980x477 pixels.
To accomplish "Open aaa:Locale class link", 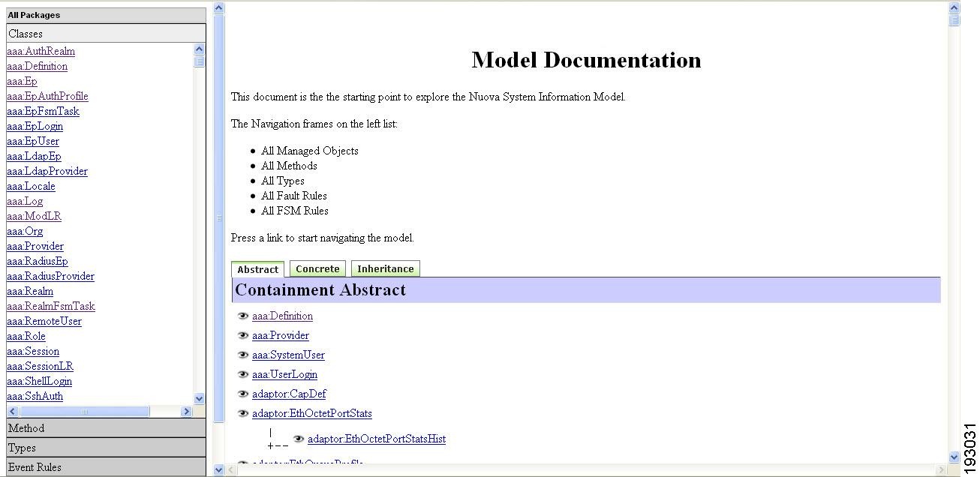I will [x=31, y=186].
